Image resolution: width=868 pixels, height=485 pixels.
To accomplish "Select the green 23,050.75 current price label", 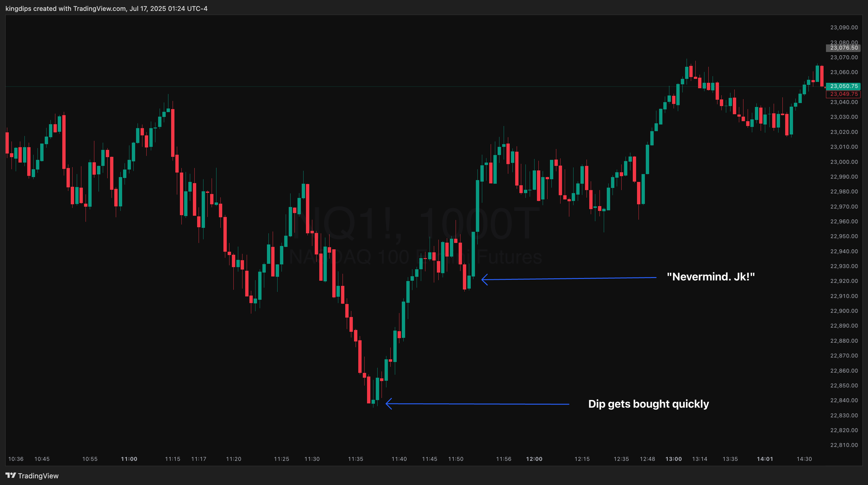I will (844, 86).
